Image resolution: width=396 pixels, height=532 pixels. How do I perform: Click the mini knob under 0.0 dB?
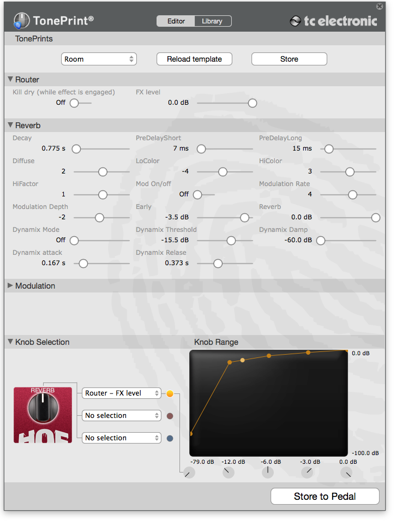pyautogui.click(x=346, y=473)
